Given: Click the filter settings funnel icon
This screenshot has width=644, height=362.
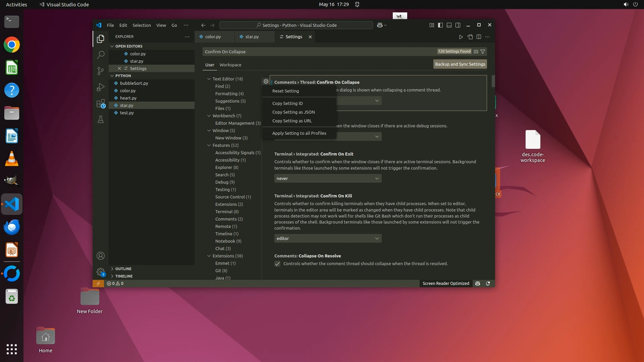Looking at the screenshot, I should tap(483, 52).
